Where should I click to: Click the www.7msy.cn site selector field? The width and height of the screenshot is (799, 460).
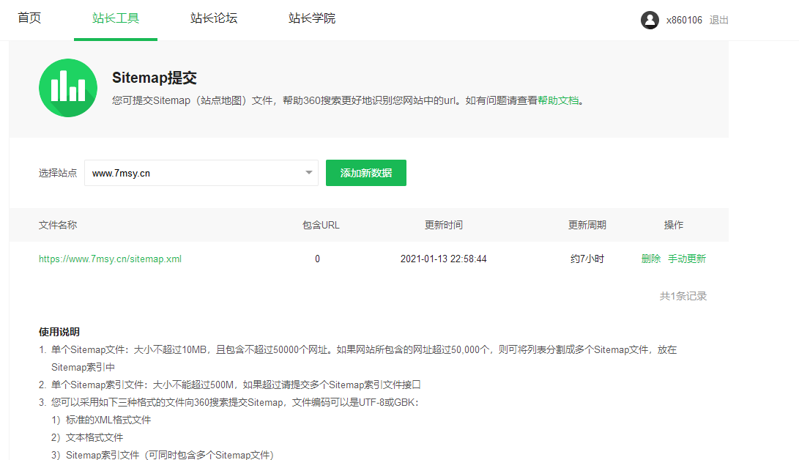[201, 173]
